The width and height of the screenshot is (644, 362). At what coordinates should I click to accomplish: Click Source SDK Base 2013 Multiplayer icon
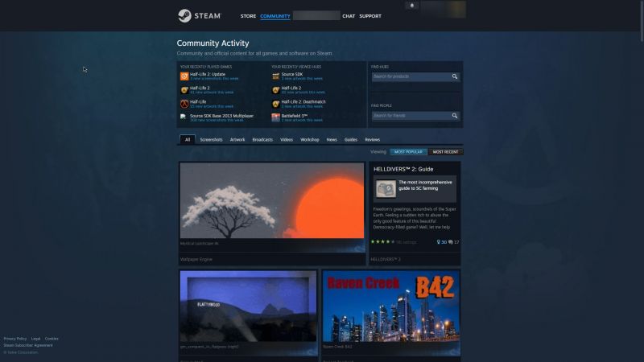click(x=184, y=117)
